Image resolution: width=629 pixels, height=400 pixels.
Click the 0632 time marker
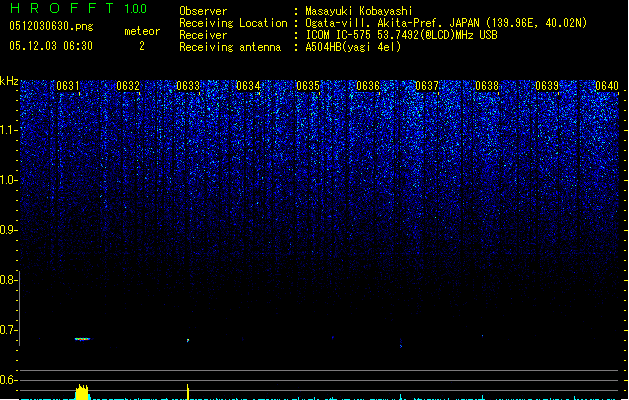pos(128,86)
